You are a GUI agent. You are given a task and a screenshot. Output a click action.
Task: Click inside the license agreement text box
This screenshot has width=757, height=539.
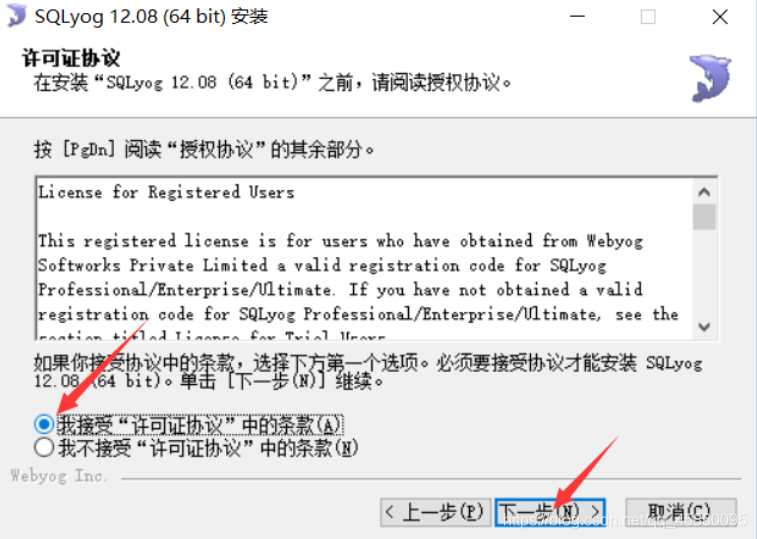364,259
